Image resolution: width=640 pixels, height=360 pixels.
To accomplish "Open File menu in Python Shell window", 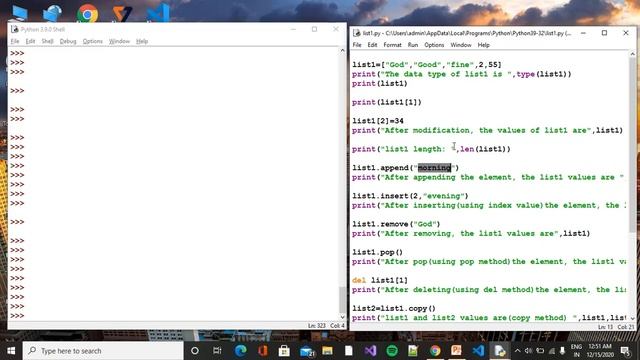I will click(x=15, y=41).
